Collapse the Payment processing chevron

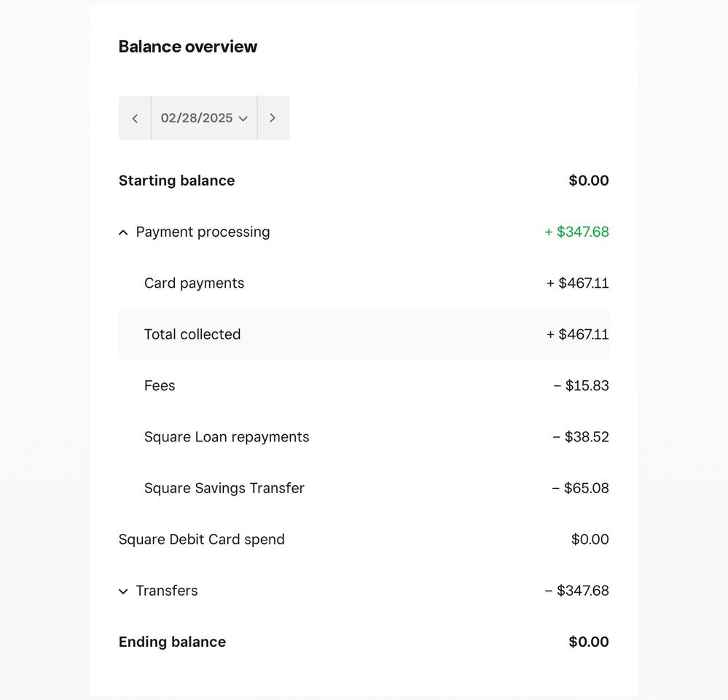[123, 232]
